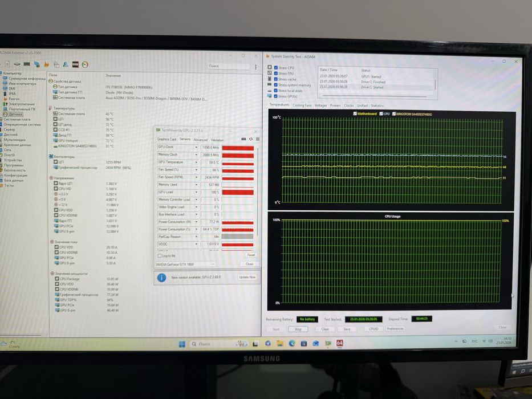The image size is (532, 399).
Task: Click the Windows Start button in the taskbar
Action: click(182, 344)
